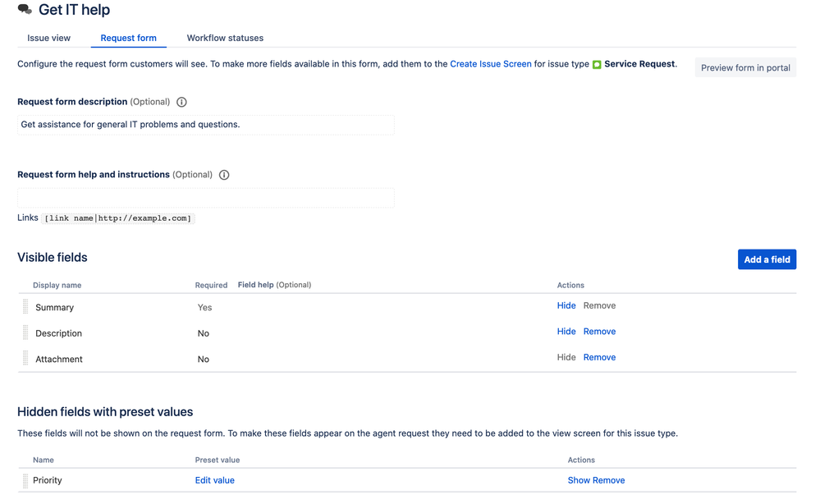Edit the request form description text box
This screenshot has width=820, height=504.
tap(205, 125)
